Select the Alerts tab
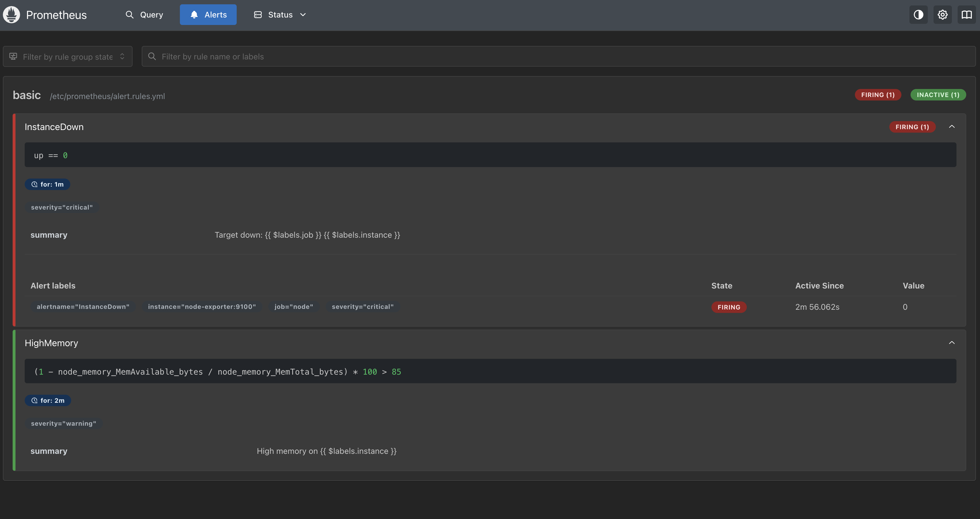Viewport: 980px width, 519px height. [x=208, y=14]
